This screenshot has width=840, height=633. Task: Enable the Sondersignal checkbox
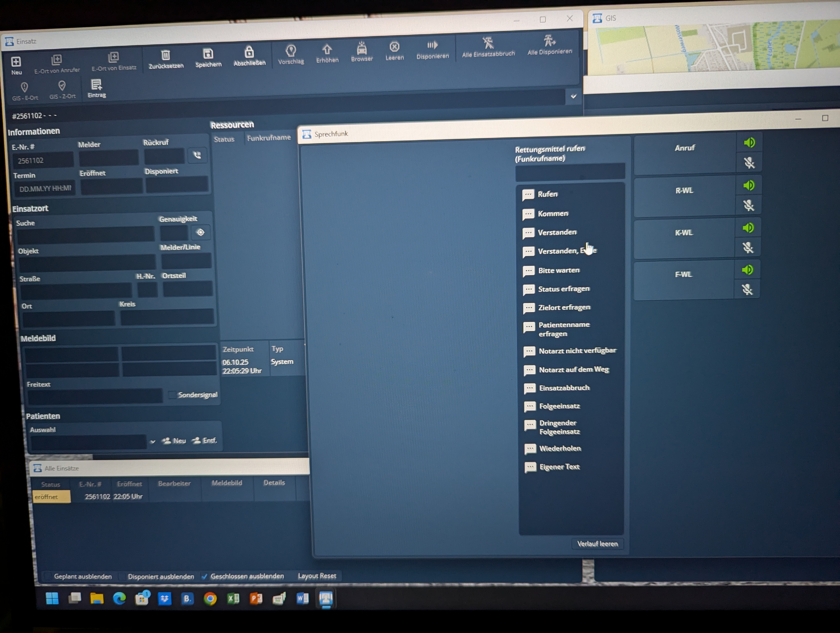[172, 395]
